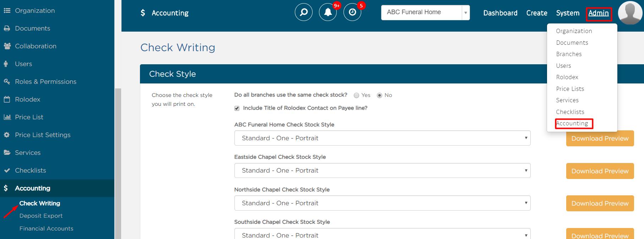Open Price List Settings label in sidebar

click(43, 135)
